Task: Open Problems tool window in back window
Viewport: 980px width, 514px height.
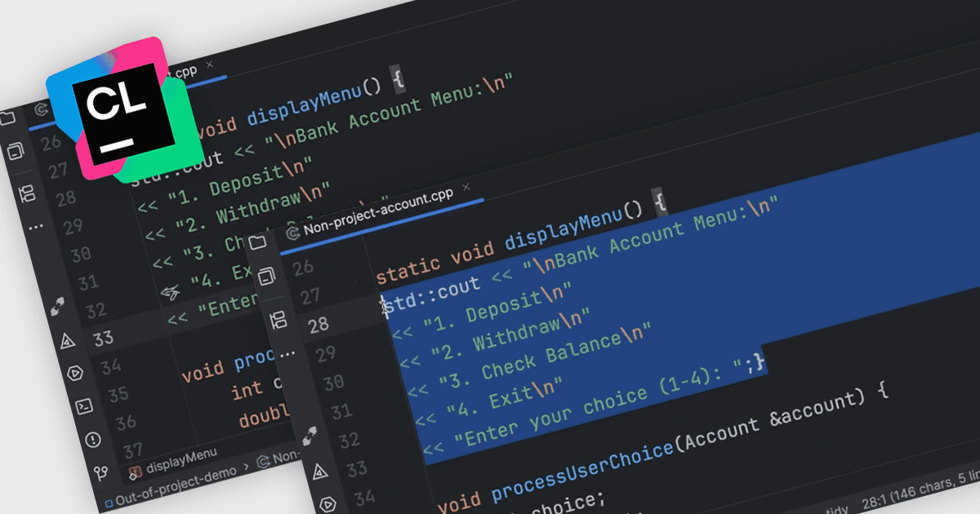Action: coord(91,439)
